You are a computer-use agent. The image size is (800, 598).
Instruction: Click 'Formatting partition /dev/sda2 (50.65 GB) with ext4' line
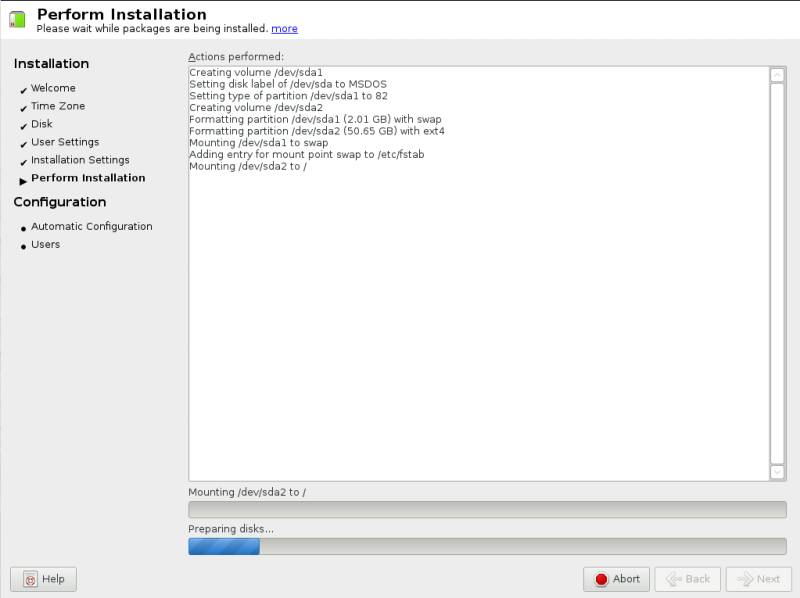[x=317, y=131]
